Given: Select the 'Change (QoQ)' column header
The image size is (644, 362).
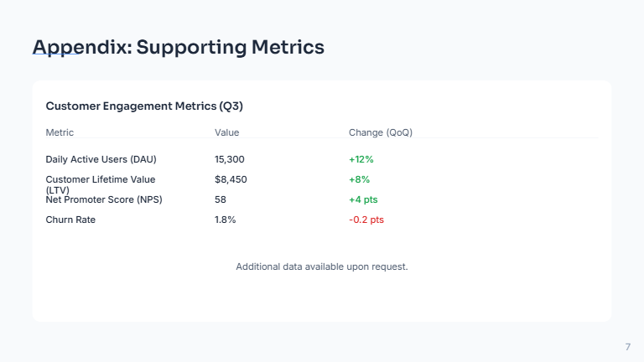Looking at the screenshot, I should pyautogui.click(x=380, y=132).
